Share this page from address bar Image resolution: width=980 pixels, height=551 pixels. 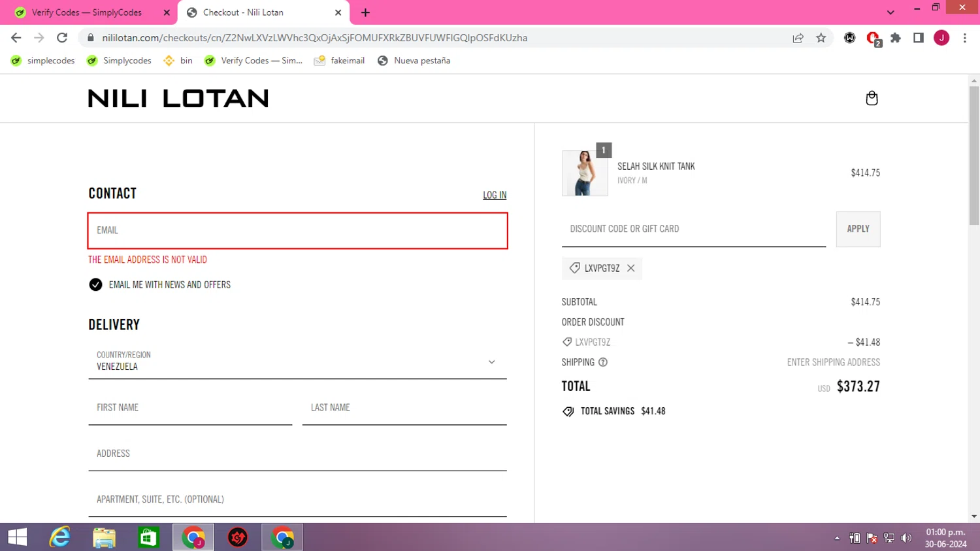coord(798,38)
